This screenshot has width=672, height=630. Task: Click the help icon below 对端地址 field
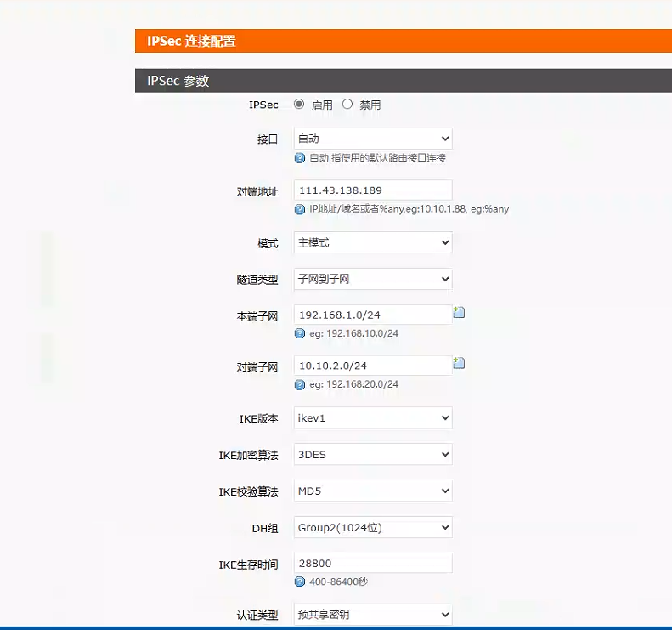(x=299, y=209)
